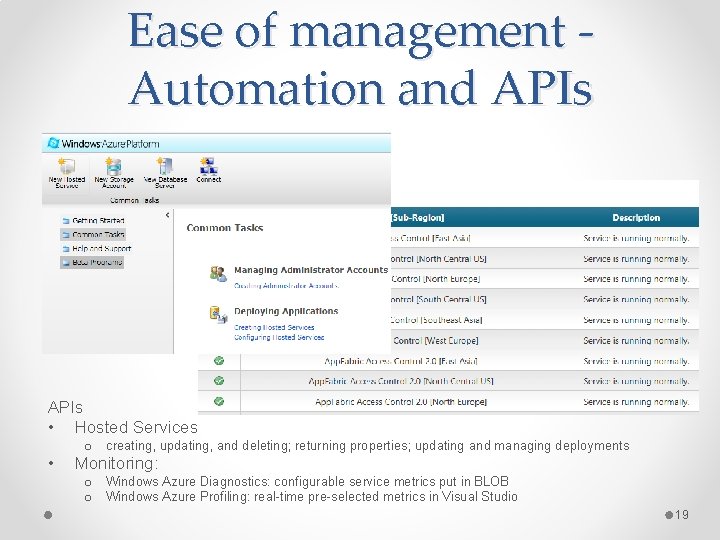Screen dimensions: 720x540
Task: Open Creating Hosted Services link
Action: [x=274, y=327]
